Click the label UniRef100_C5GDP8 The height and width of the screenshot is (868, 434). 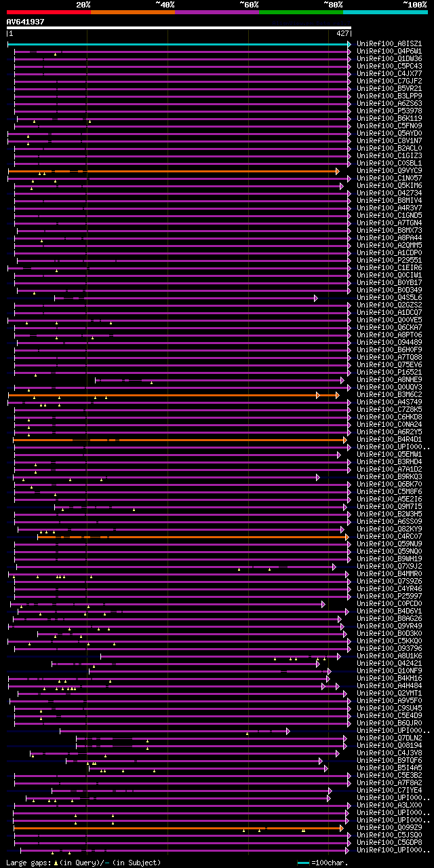point(389,843)
